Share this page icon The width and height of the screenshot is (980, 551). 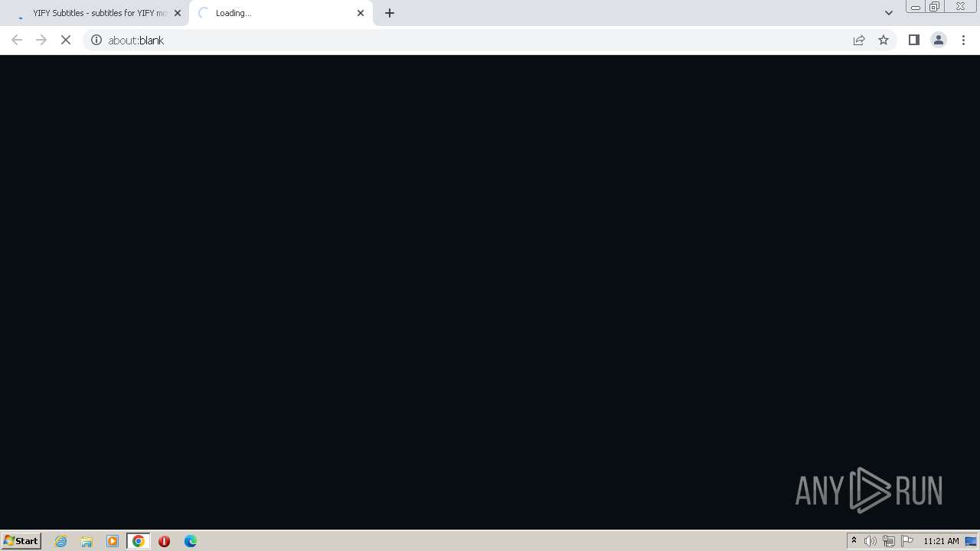859,40
